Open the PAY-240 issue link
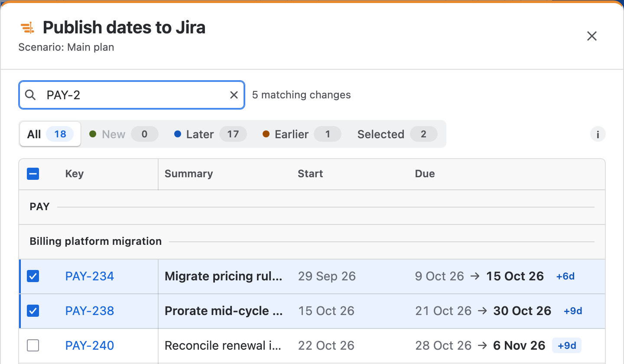The height and width of the screenshot is (364, 624). (90, 345)
